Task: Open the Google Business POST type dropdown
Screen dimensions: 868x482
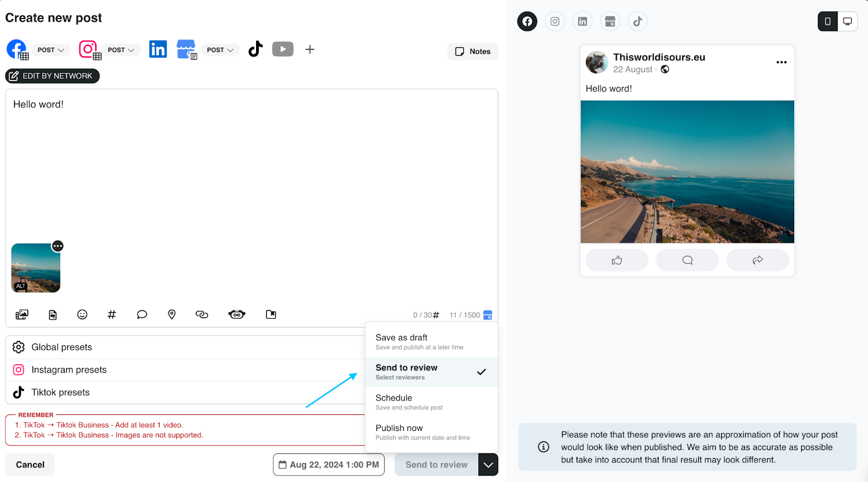Action: 220,50
